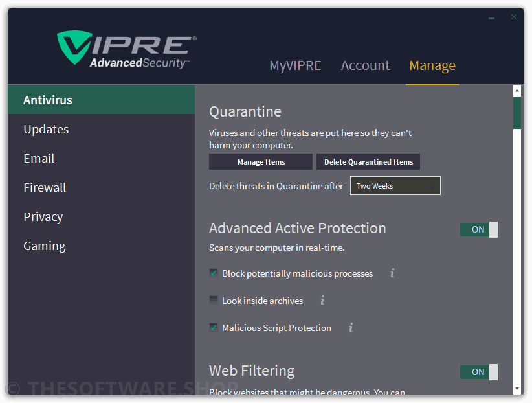Uncheck Block potentially malicious processes

pos(214,273)
